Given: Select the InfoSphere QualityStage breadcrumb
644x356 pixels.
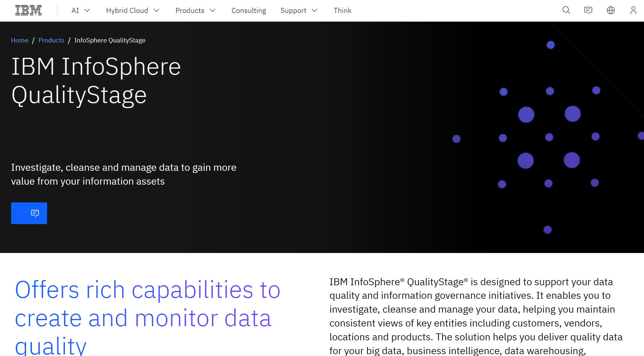Looking at the screenshot, I should 110,40.
